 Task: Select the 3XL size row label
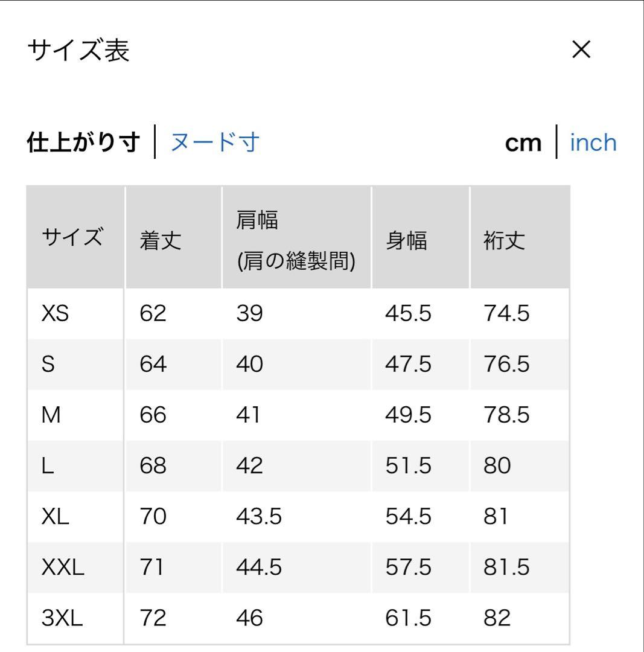pyautogui.click(x=62, y=618)
